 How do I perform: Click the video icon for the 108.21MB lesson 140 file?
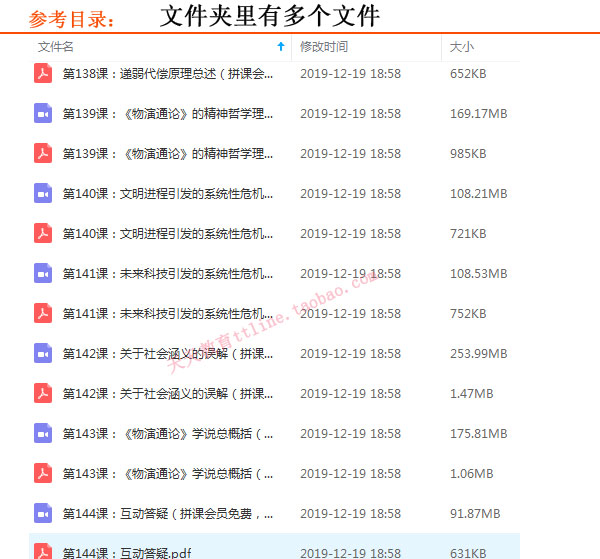[43, 193]
